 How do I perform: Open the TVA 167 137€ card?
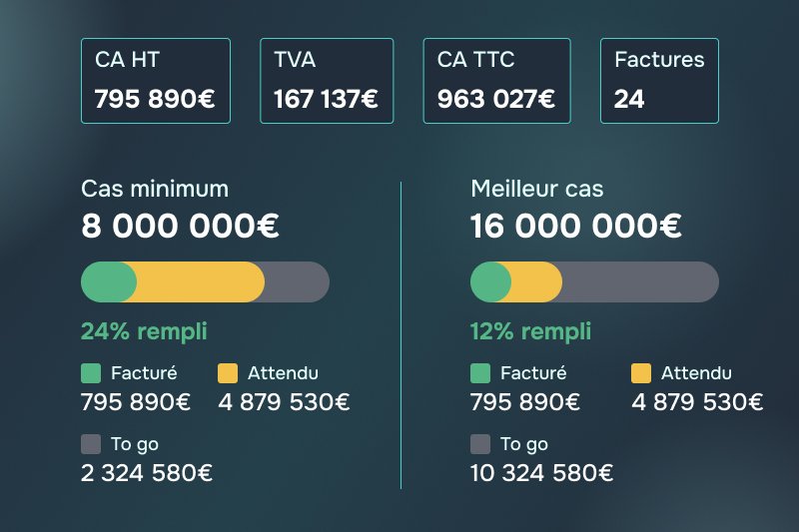(327, 81)
